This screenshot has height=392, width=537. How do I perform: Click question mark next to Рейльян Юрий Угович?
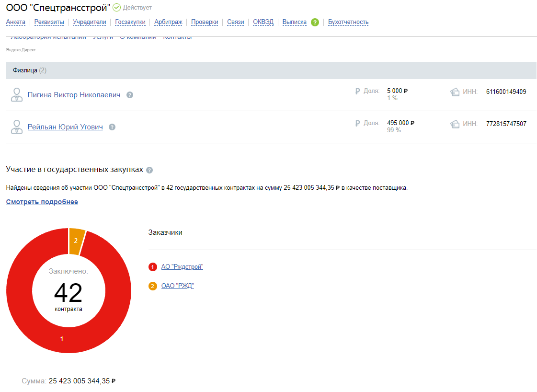112,127
